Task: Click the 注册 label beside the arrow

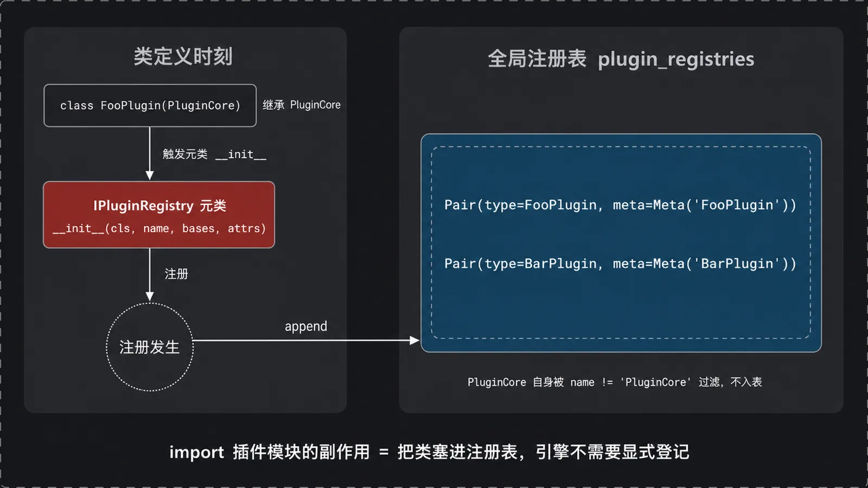Action: [176, 274]
